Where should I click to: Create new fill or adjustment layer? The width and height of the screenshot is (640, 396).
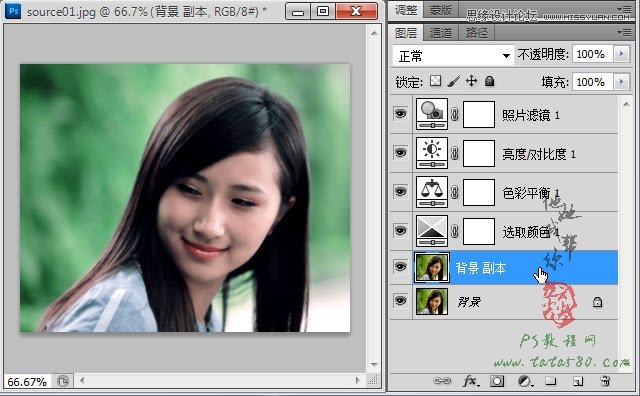click(525, 381)
